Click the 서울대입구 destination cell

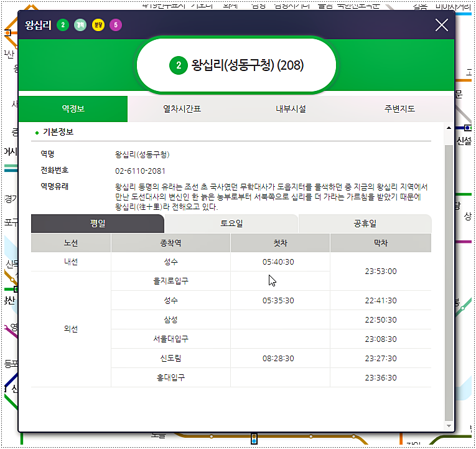point(170,339)
